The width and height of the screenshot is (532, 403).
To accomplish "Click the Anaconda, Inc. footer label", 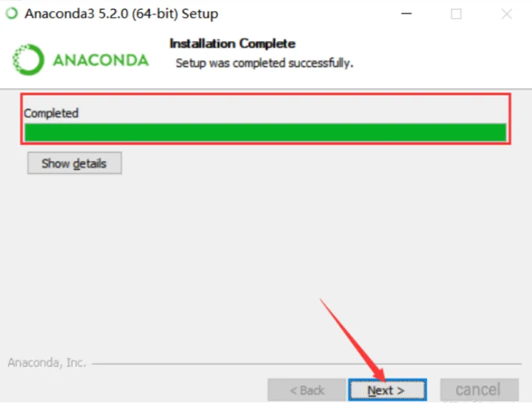I will pyautogui.click(x=47, y=363).
